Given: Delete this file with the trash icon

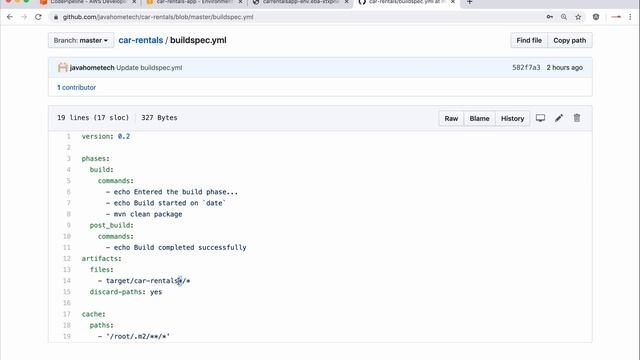Looking at the screenshot, I should tap(577, 118).
